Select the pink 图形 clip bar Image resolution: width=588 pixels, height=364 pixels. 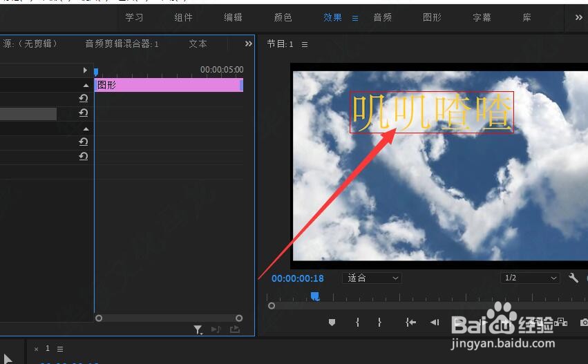click(x=169, y=85)
